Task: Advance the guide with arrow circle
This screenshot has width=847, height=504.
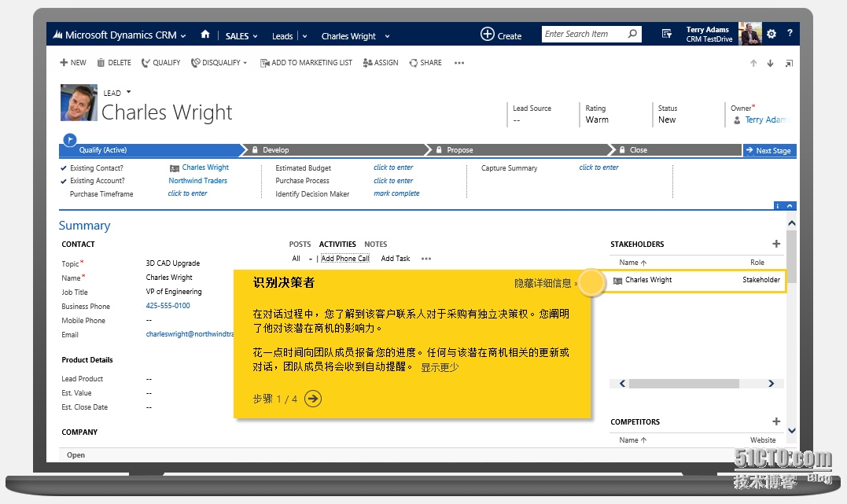Action: (x=313, y=399)
